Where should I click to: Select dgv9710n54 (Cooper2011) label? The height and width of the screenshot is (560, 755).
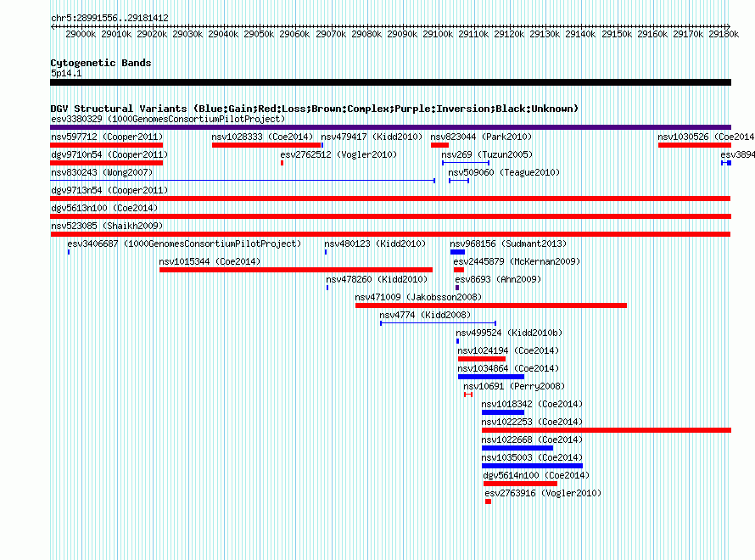click(109, 154)
